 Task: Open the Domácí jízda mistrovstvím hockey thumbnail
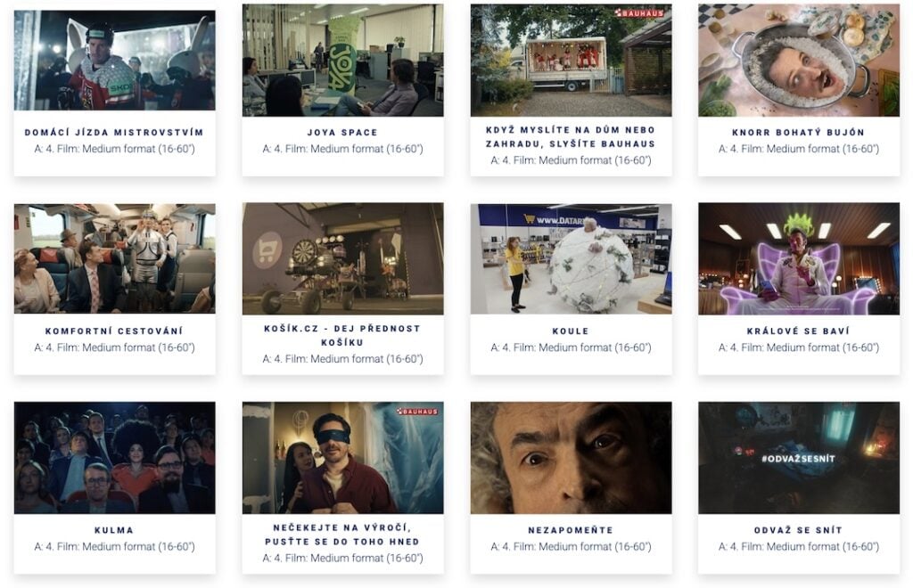(115, 60)
